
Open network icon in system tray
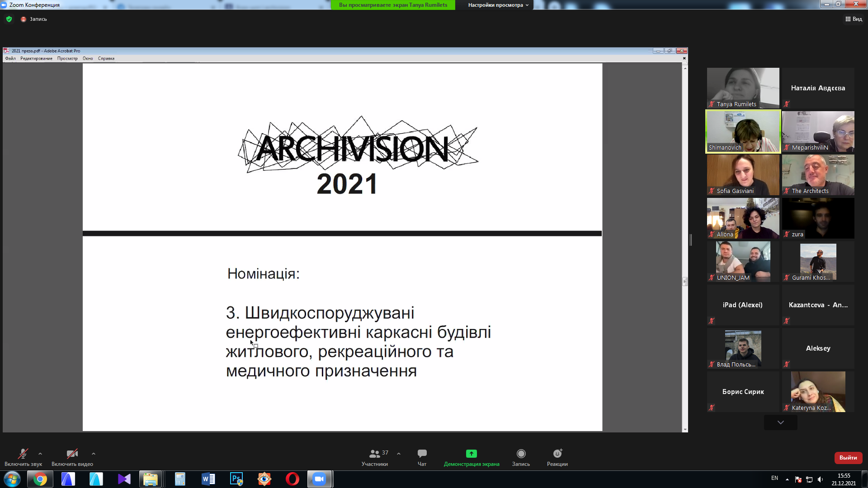point(809,479)
